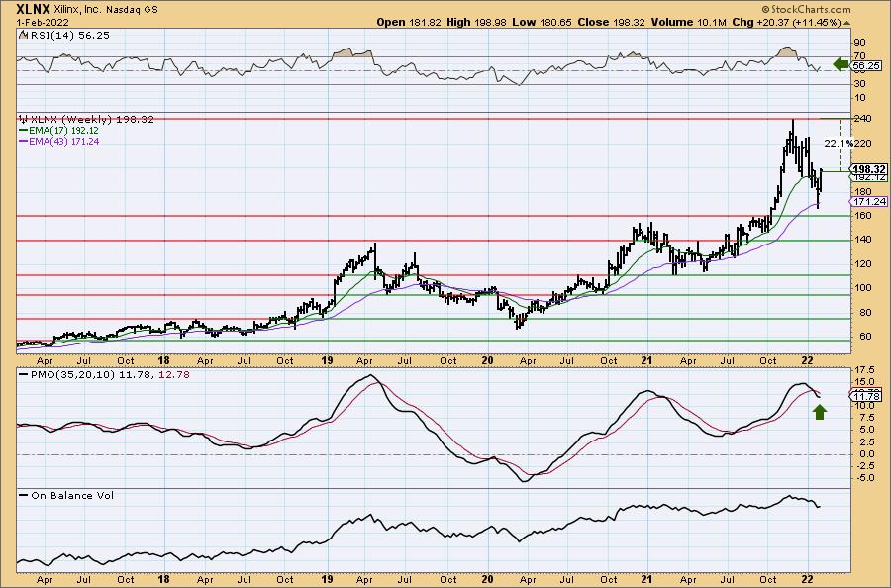
Task: Click the 100 price axis label
Action: (x=862, y=288)
